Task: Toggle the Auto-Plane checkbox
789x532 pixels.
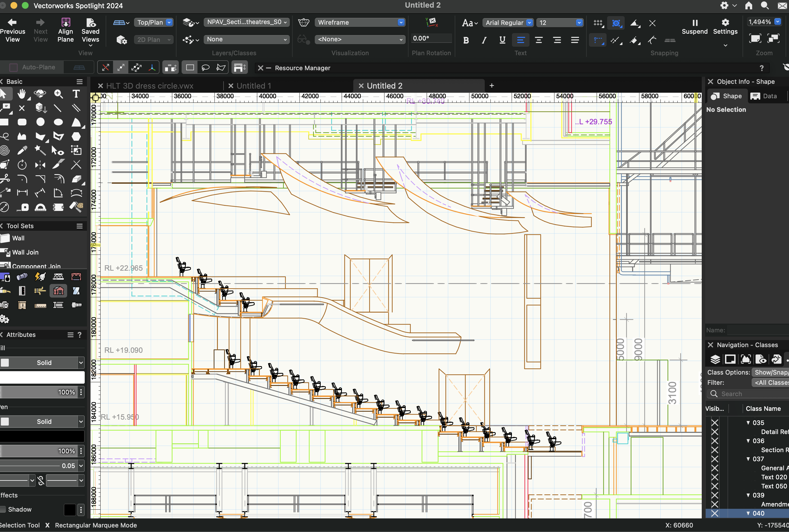Action: [x=14, y=67]
